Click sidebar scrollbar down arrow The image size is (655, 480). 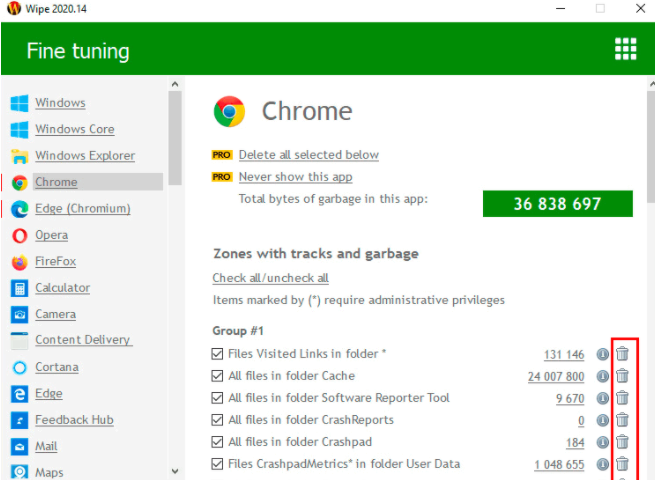click(x=175, y=471)
